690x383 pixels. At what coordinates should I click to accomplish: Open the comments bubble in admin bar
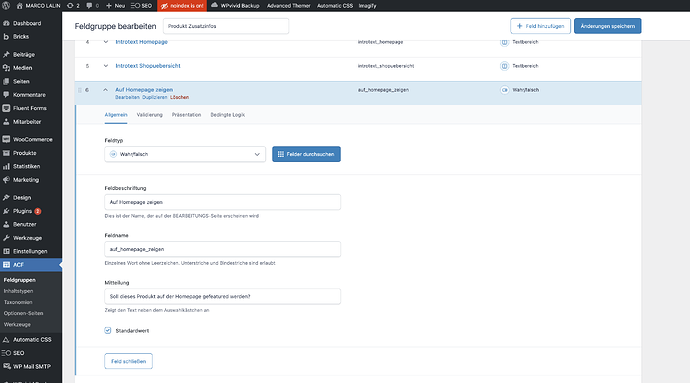click(92, 6)
